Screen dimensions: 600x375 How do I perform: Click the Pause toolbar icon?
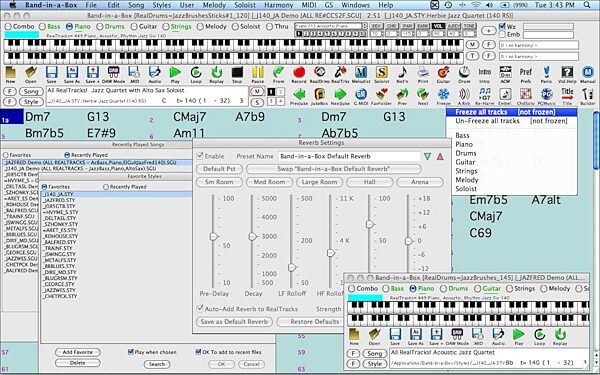258,74
